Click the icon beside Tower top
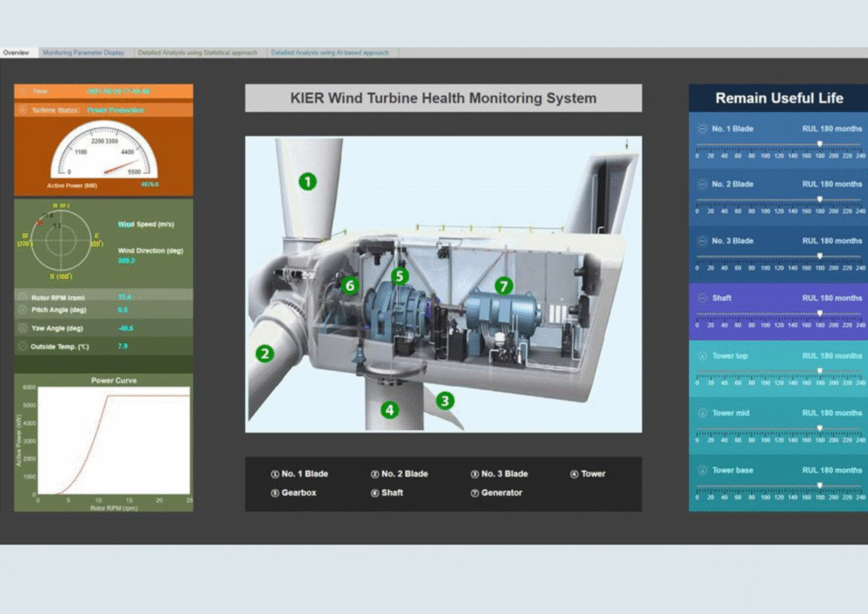 [x=702, y=355]
